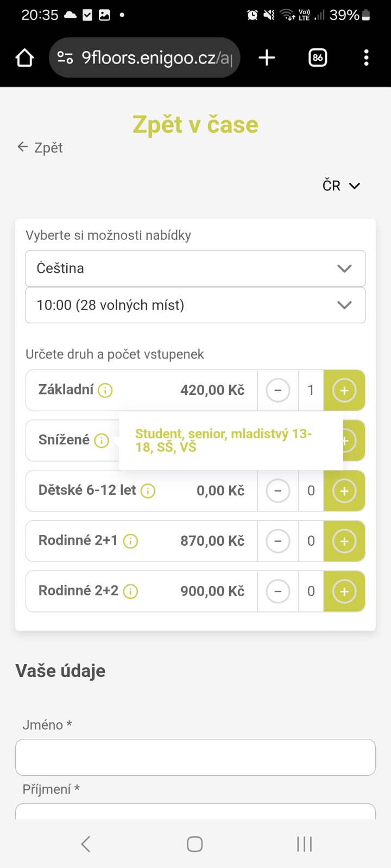Show info for Základní ticket
The image size is (391, 868).
click(x=105, y=390)
